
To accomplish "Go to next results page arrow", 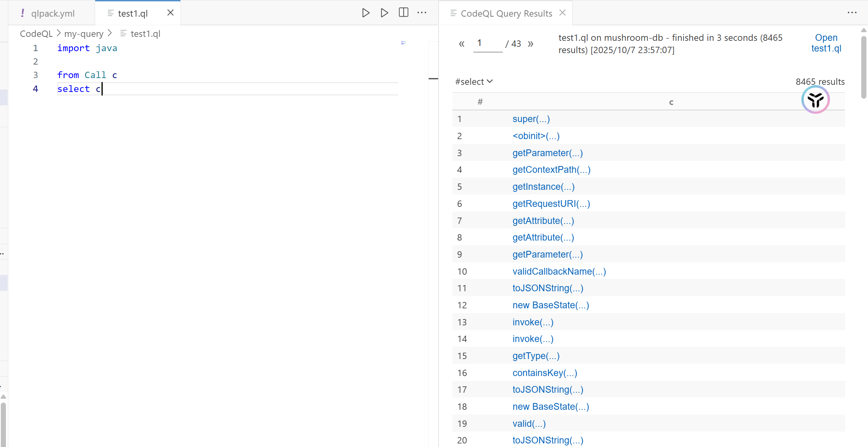I will [x=531, y=44].
